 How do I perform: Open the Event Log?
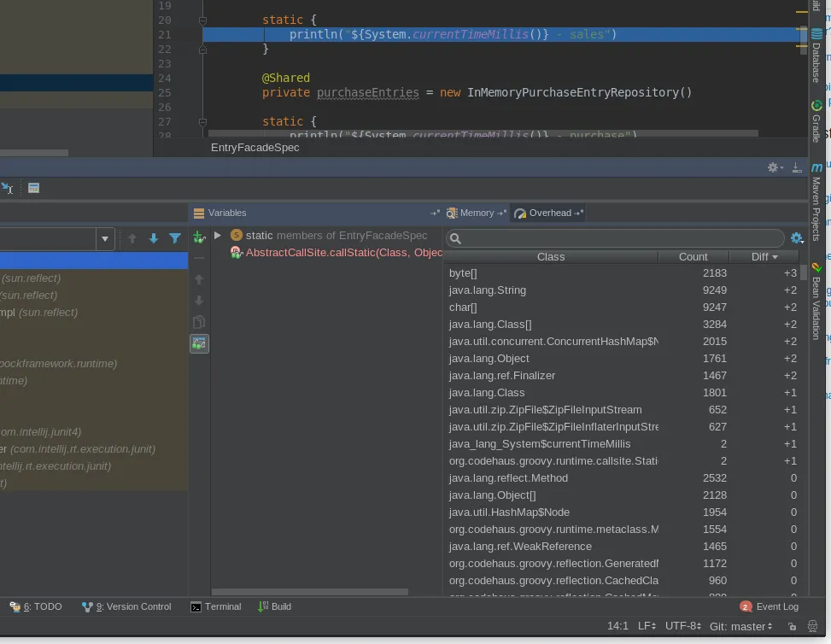click(770, 606)
